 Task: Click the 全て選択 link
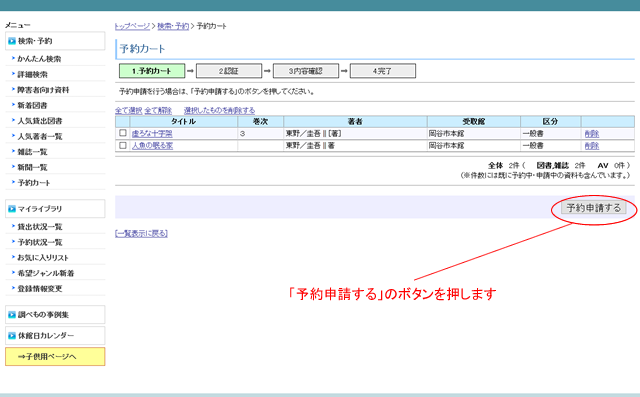[129, 111]
